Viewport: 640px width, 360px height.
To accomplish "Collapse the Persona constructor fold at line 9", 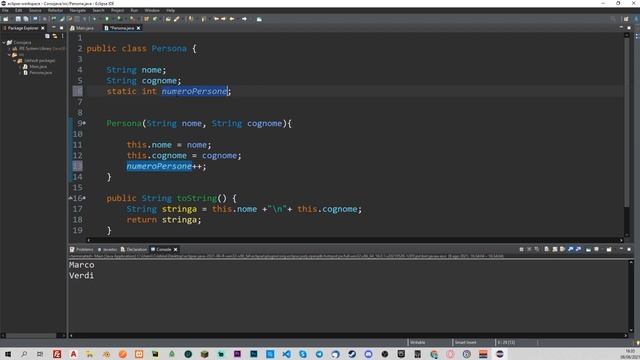I will click(84, 123).
